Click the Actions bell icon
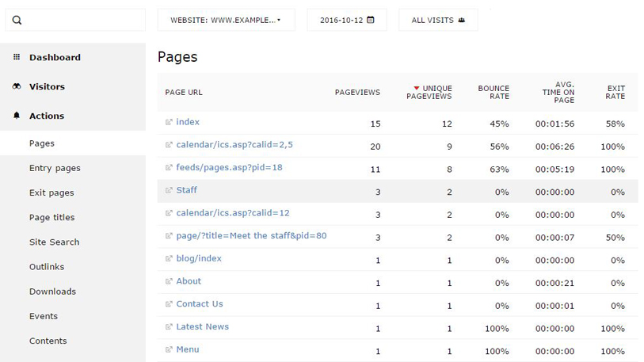The height and width of the screenshot is (362, 644). pos(17,116)
